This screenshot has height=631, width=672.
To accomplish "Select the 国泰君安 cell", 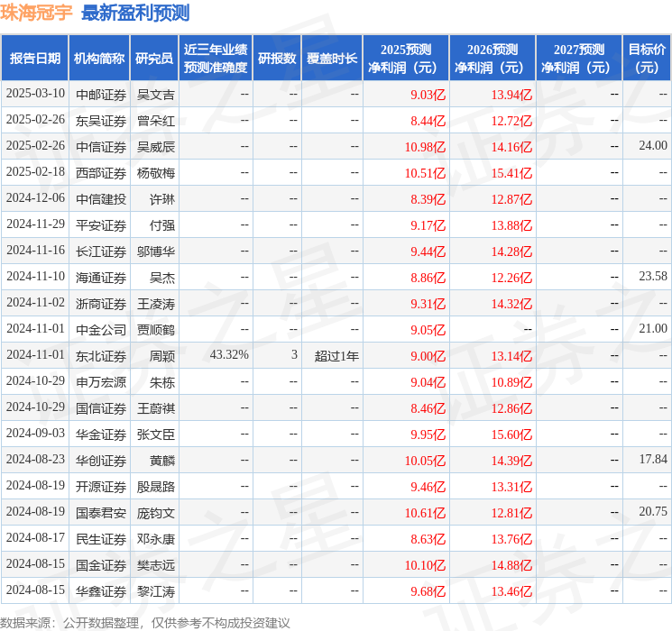I will (x=101, y=513).
